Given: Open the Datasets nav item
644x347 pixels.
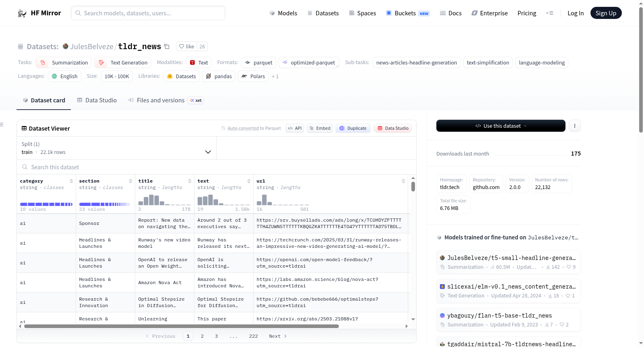Looking at the screenshot, I should click(x=323, y=13).
